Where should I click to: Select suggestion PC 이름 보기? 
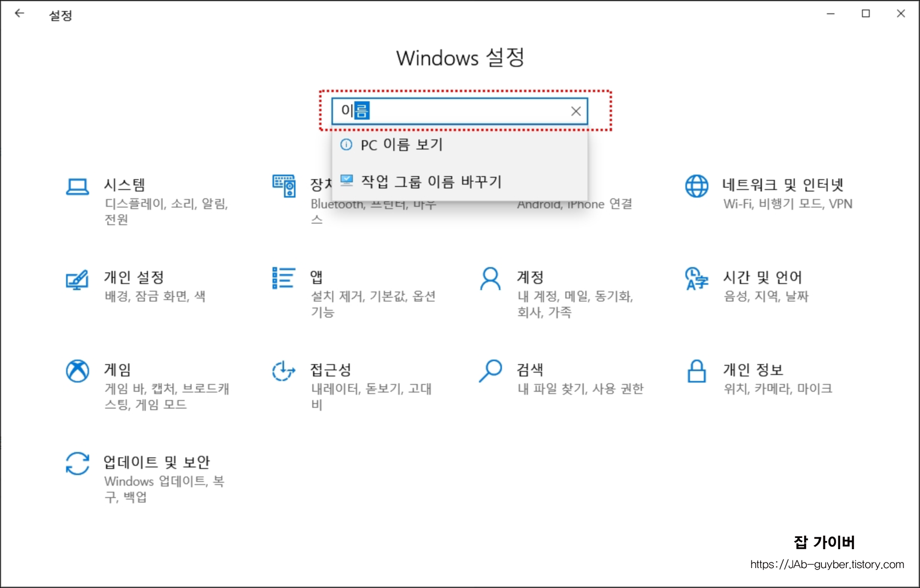(459, 145)
